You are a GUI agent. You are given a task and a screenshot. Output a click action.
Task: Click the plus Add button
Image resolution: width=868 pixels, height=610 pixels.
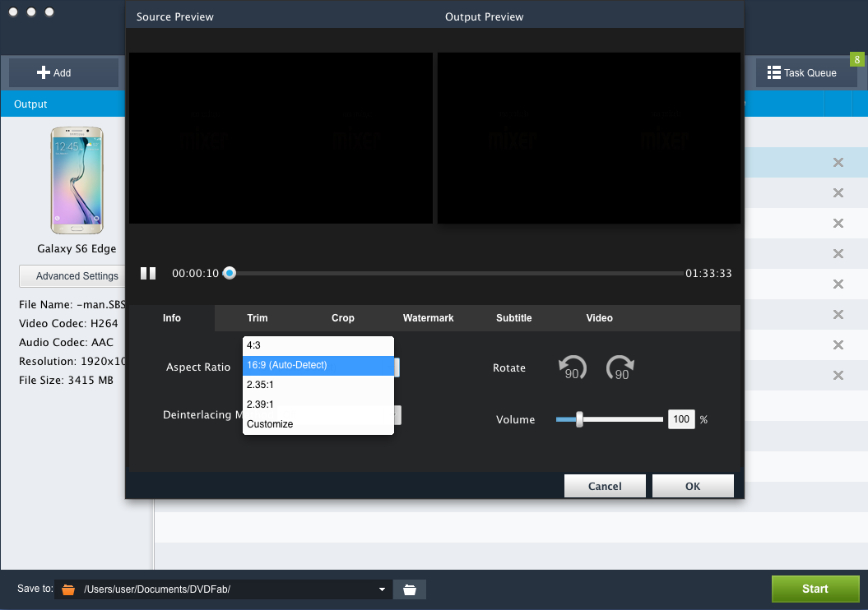click(63, 72)
